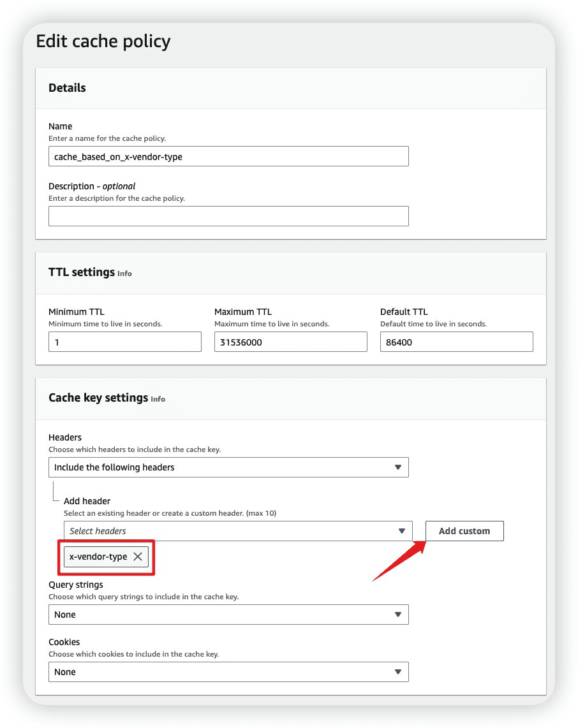Click the Query strings dropdown arrow icon
Screen dimensions: 578x728
397,615
